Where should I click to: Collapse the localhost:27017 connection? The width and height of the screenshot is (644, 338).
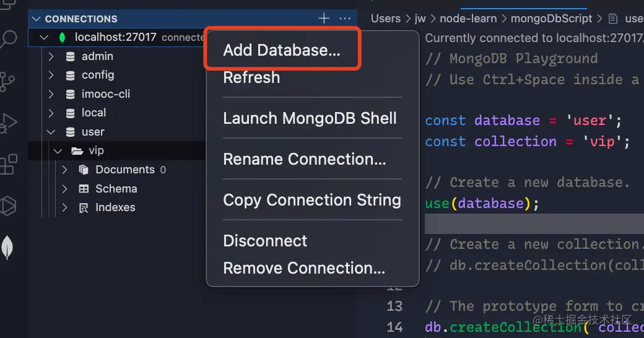click(43, 37)
